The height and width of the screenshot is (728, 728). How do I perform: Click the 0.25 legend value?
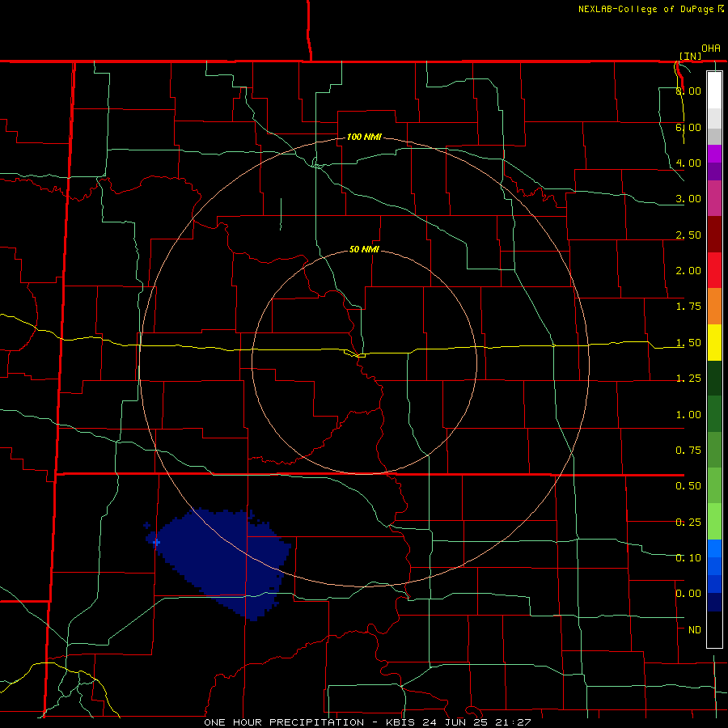click(x=688, y=523)
